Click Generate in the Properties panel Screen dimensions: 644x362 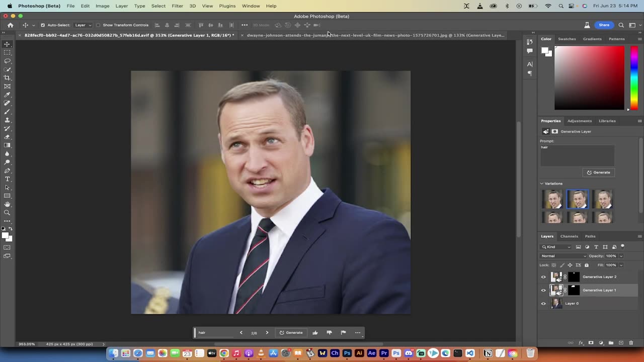(x=599, y=172)
